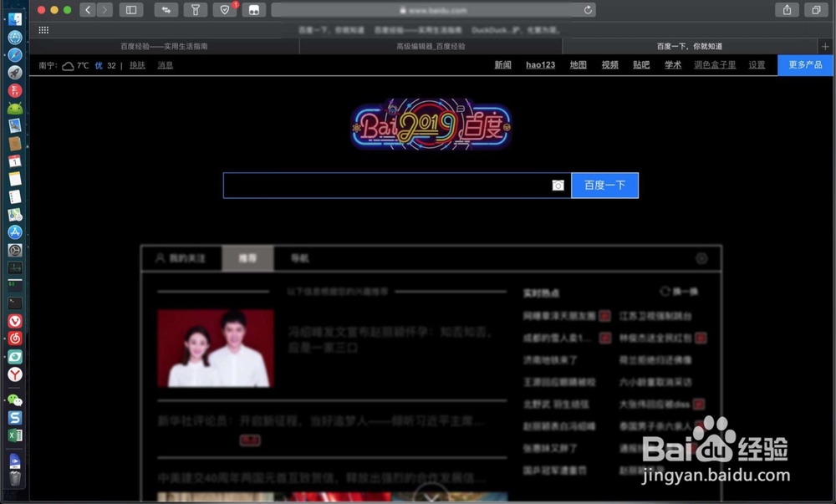Open the 学术 link

coord(673,65)
